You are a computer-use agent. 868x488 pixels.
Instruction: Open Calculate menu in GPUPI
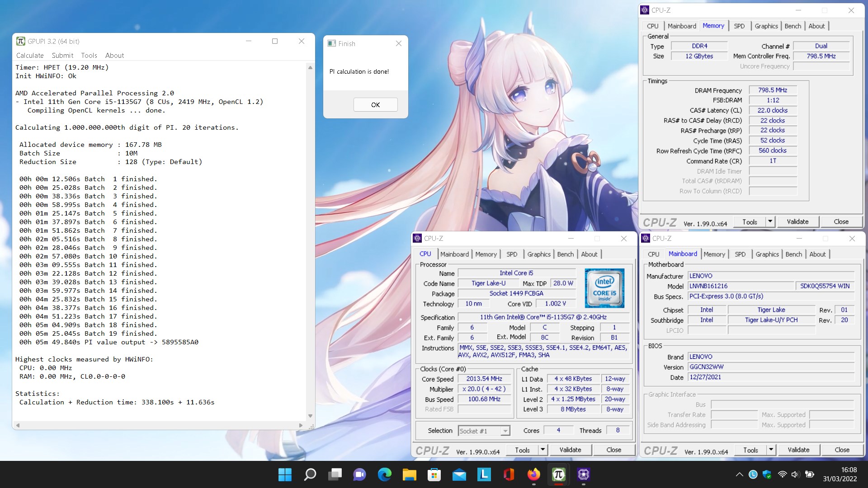(x=30, y=55)
